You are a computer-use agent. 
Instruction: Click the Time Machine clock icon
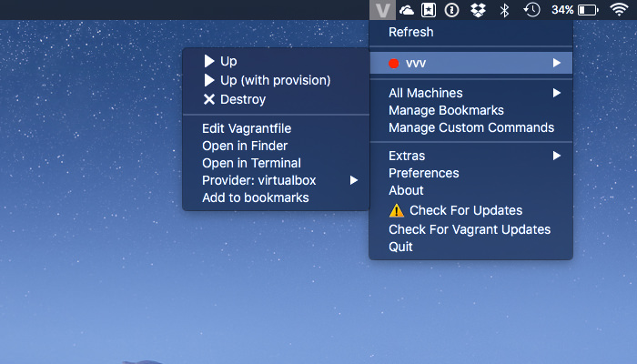pyautogui.click(x=531, y=10)
